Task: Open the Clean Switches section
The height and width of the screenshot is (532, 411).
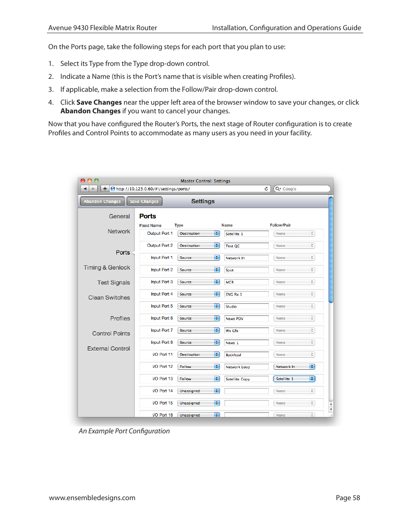Action: pos(109,298)
